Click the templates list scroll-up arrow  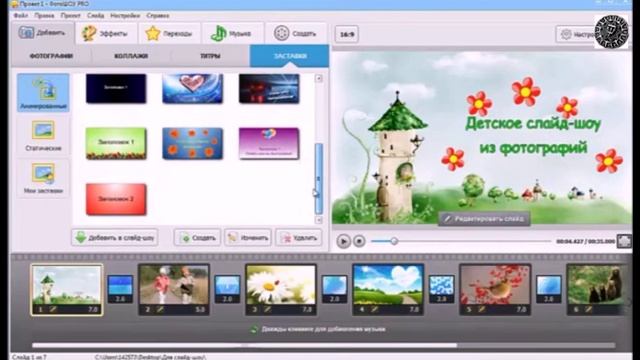pyautogui.click(x=319, y=78)
